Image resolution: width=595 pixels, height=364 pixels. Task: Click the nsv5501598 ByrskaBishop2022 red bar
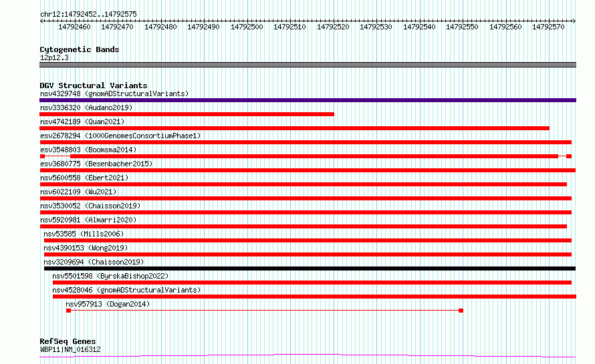pos(312,283)
